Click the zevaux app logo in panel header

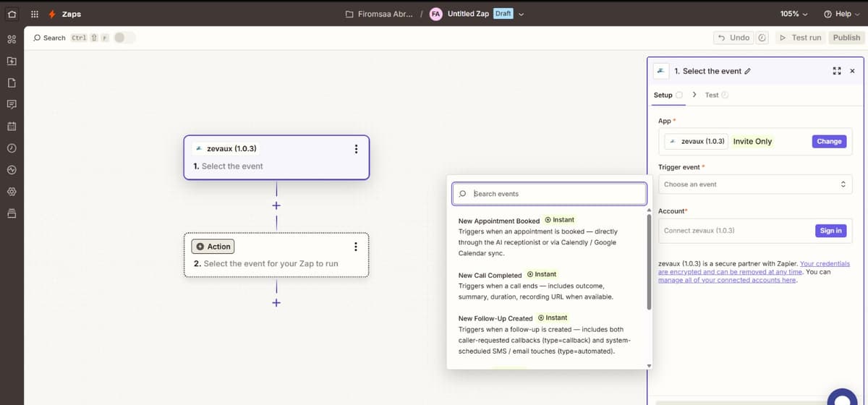click(x=660, y=71)
